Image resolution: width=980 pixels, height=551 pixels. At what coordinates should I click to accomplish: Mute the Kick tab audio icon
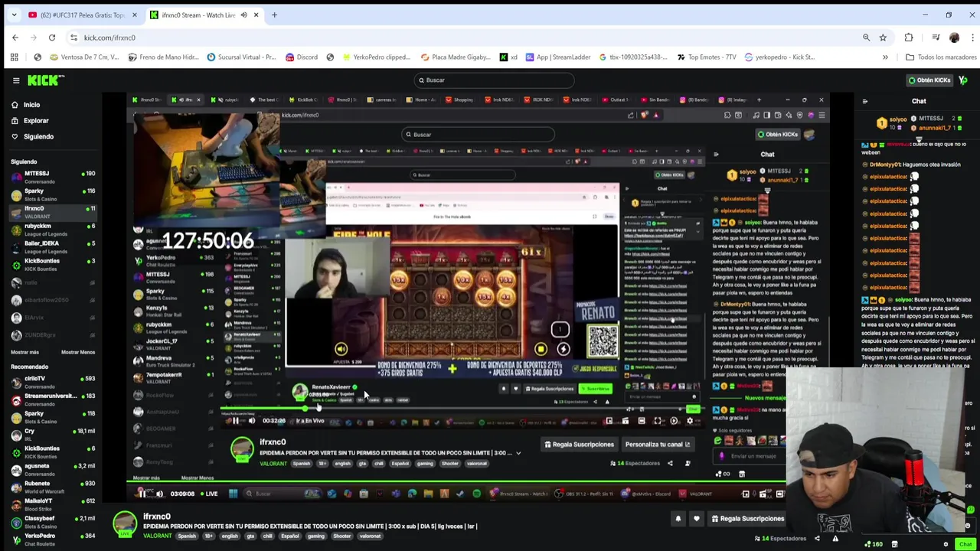(244, 15)
